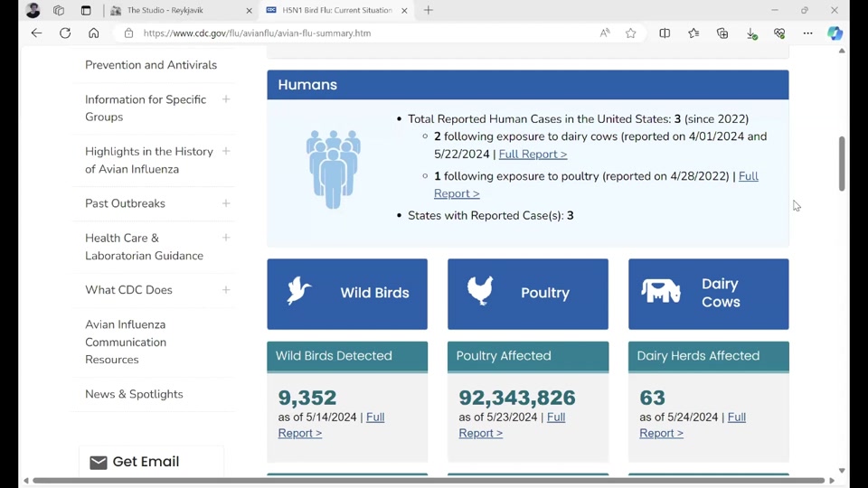This screenshot has width=868, height=488.
Task: Expand Highlights in the History section
Action: tap(226, 152)
